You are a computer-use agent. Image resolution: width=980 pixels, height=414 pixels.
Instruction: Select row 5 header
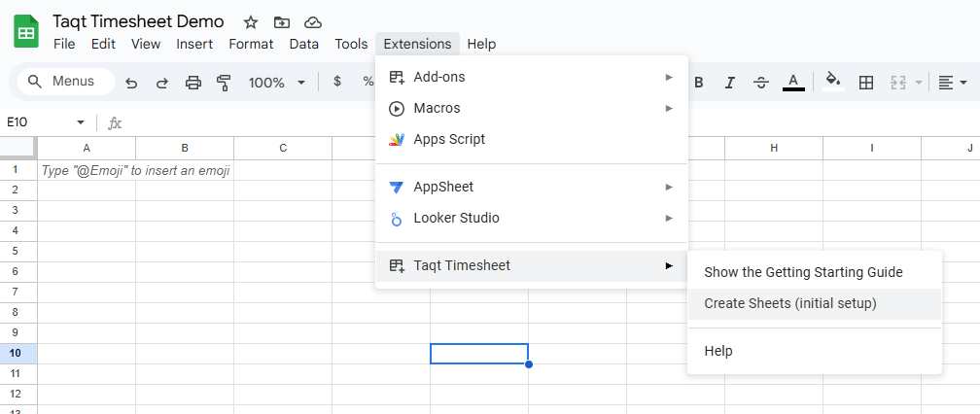pyautogui.click(x=18, y=252)
